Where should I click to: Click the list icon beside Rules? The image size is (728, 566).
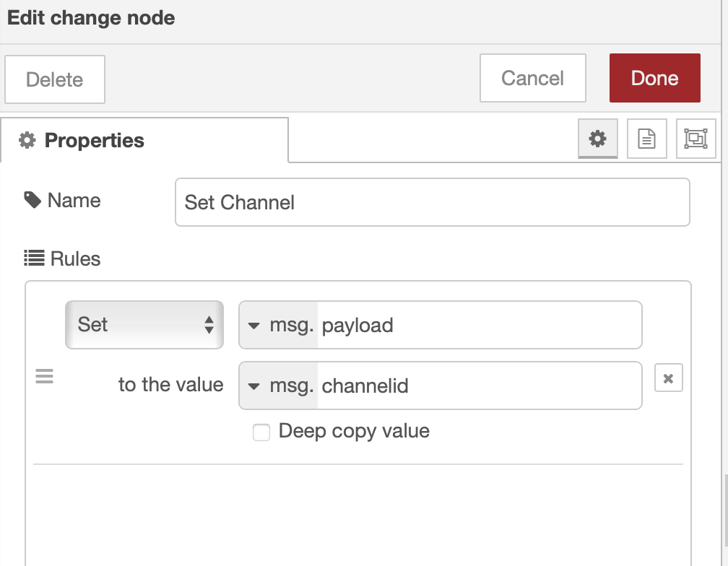(34, 258)
